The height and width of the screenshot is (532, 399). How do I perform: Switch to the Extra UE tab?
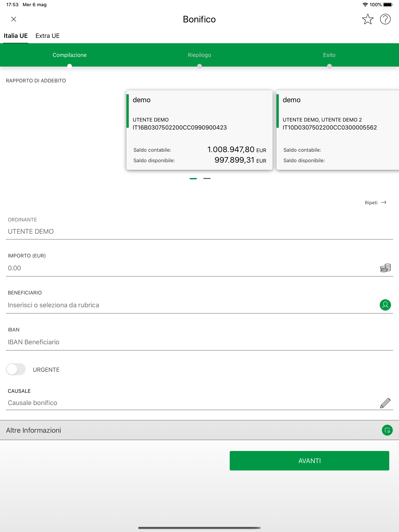(47, 36)
